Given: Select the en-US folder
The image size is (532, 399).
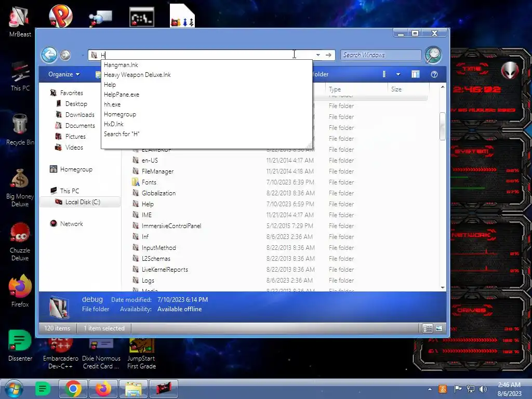Looking at the screenshot, I should (x=149, y=160).
